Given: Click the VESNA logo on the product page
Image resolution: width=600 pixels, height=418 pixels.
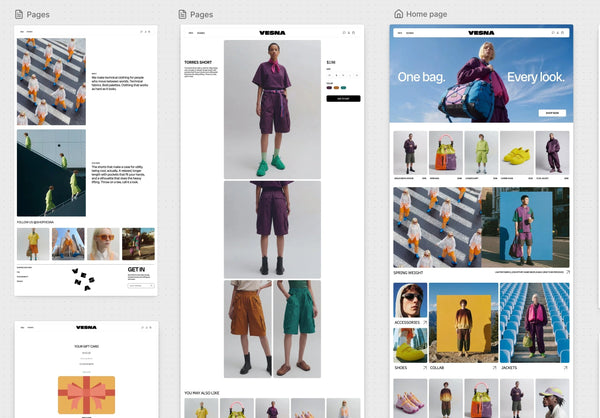Looking at the screenshot, I should coord(272,33).
